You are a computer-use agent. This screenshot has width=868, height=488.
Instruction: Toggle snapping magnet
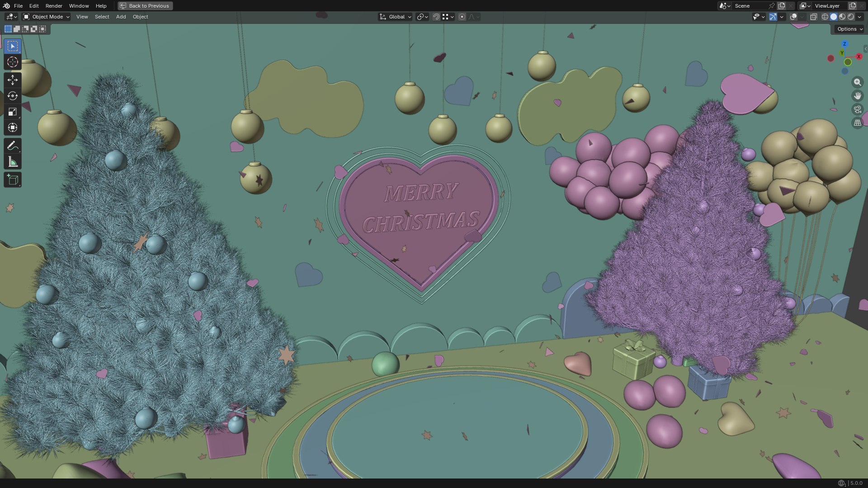click(436, 17)
